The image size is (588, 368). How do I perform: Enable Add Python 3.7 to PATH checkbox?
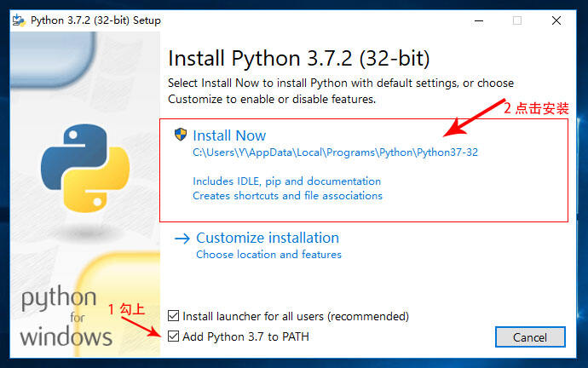(175, 336)
